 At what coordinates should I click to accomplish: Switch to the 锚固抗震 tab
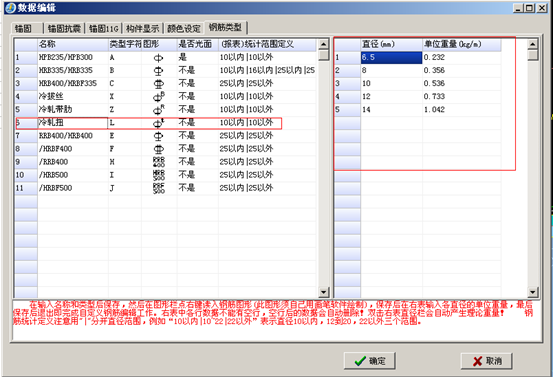(64, 28)
